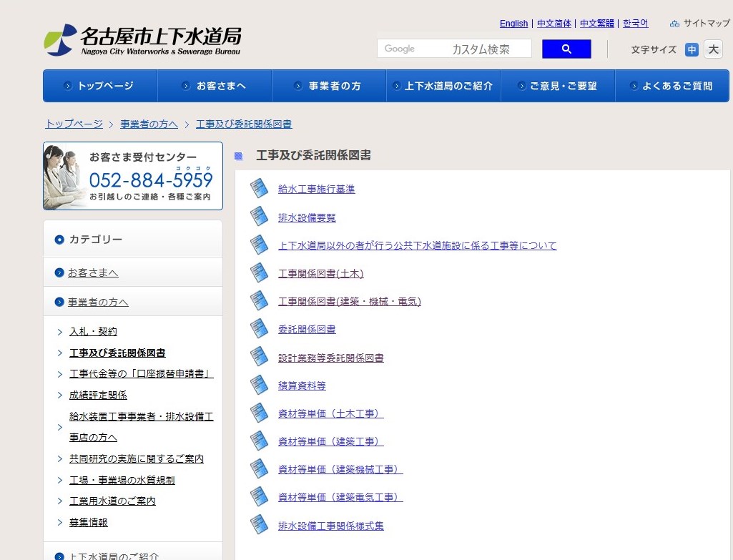733x560 pixels.
Task: Set text size to 大 (large)
Action: [x=713, y=49]
